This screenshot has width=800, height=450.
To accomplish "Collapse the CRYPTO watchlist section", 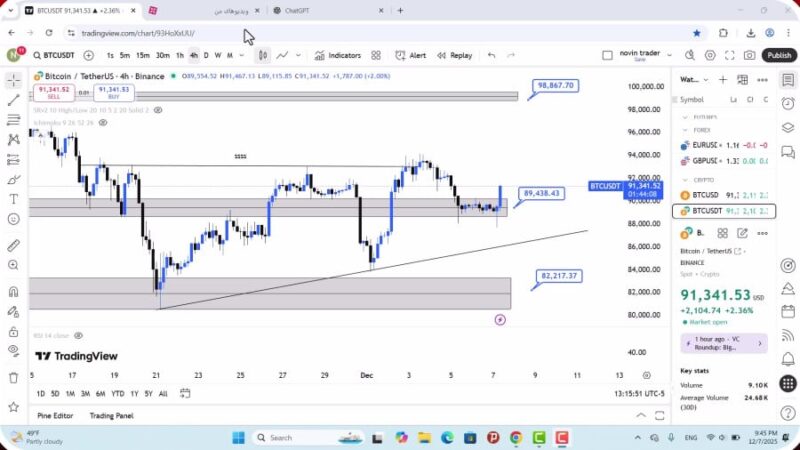I will [x=685, y=180].
